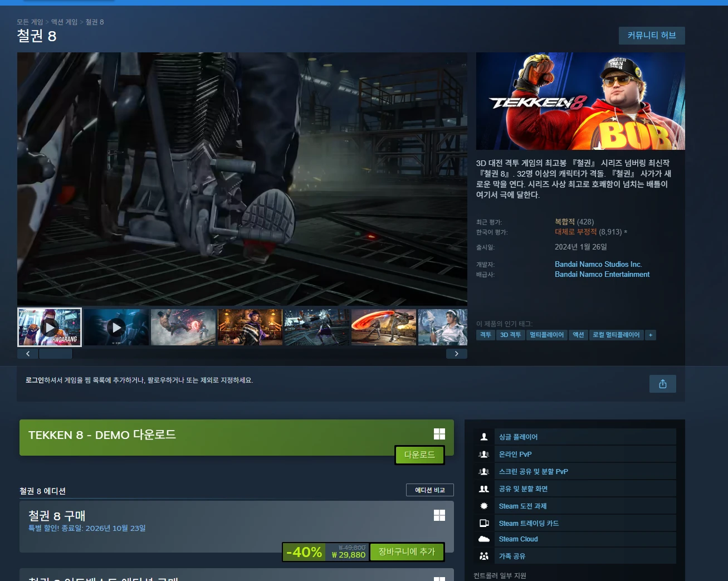The width and height of the screenshot is (728, 581).
Task: Click the 다운로드 demo button
Action: 419,455
